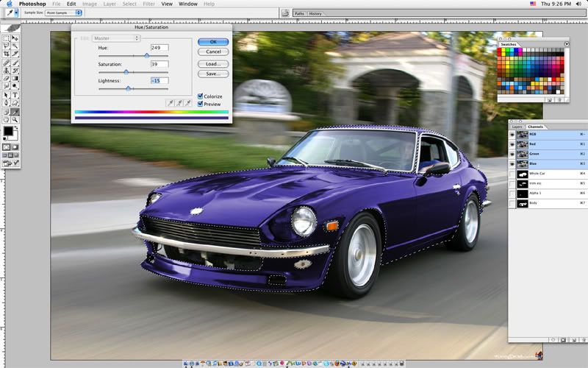Uncheck the Colorize checkbox
Viewport: 588px width, 368px height.
pyautogui.click(x=200, y=96)
